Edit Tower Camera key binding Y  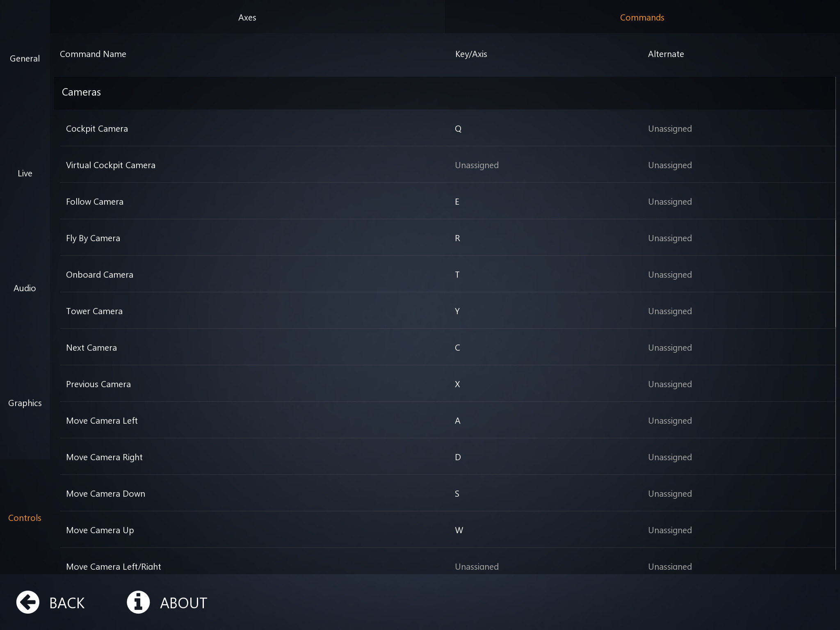click(x=457, y=311)
